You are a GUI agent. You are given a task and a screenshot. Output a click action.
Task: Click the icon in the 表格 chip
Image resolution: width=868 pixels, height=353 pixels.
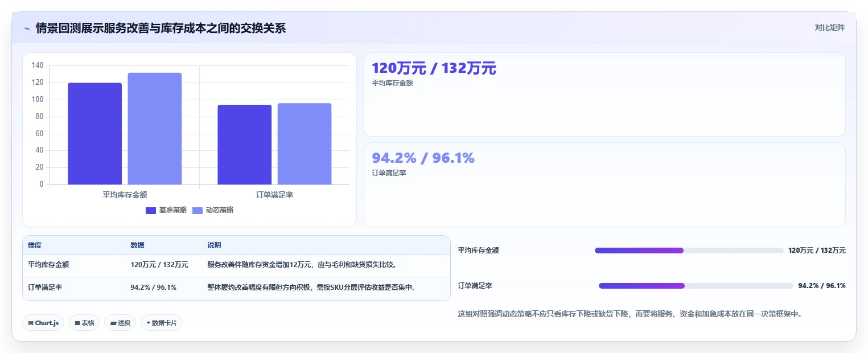pyautogui.click(x=77, y=323)
